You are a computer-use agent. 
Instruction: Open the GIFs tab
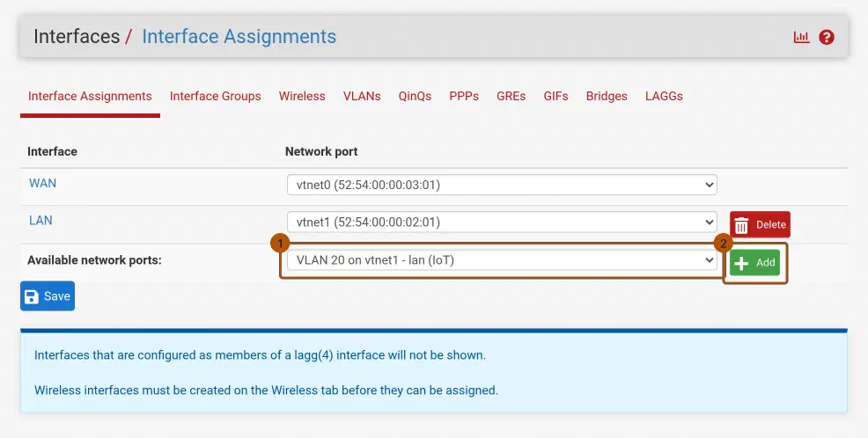point(555,96)
